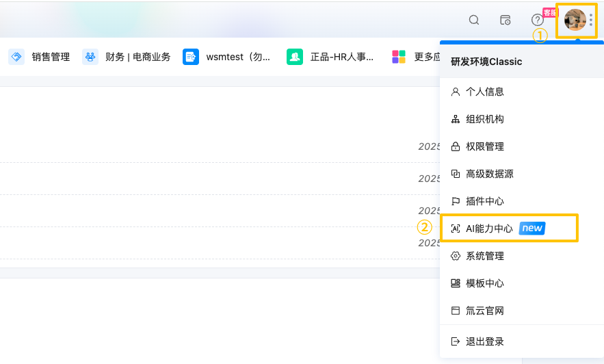Open the 正品-HR人事 app shortcut
The image size is (604, 364).
(331, 57)
